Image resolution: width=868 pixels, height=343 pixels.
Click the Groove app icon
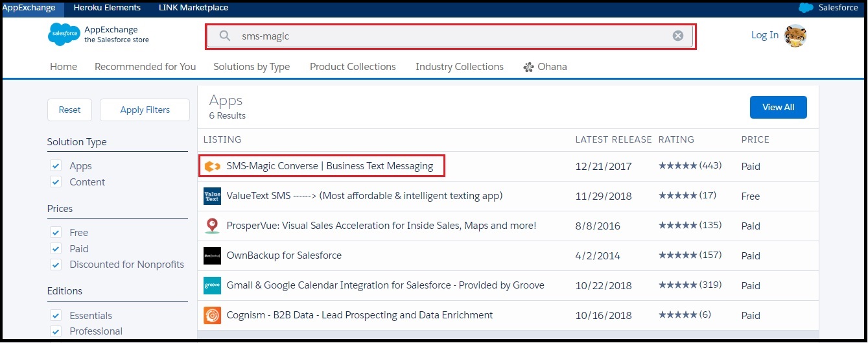pyautogui.click(x=212, y=285)
